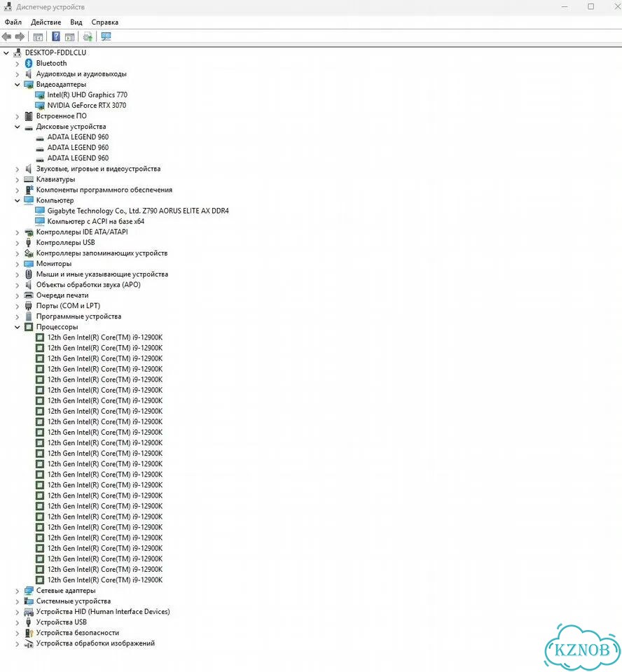
Task: Click the Сетевые адаптеры network icon
Action: (x=29, y=591)
